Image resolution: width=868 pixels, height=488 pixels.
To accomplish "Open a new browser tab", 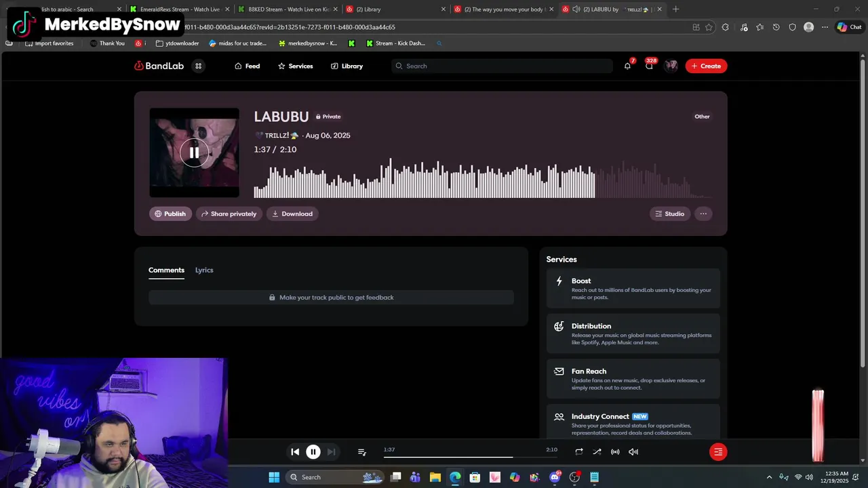I will pyautogui.click(x=675, y=9).
